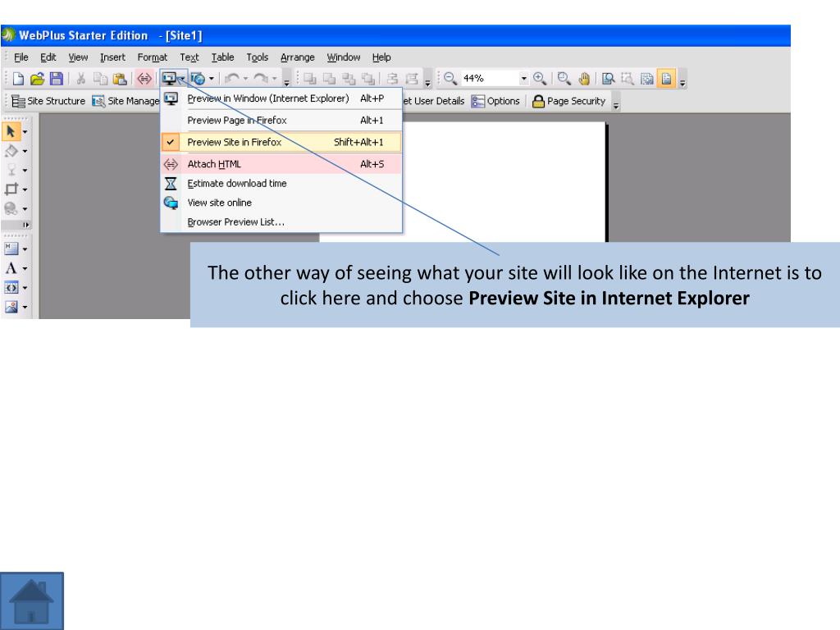Toggle checked Preview Site in Firefox
Viewport: 840px width, 630px height.
coord(281,142)
